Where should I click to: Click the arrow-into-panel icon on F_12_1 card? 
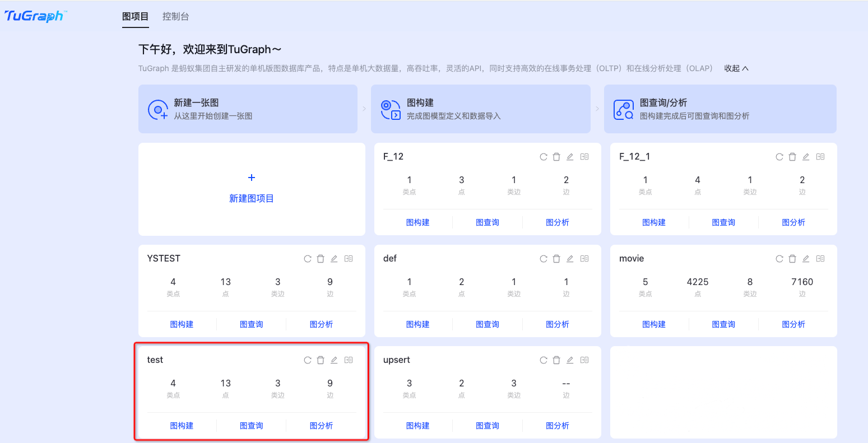[820, 157]
